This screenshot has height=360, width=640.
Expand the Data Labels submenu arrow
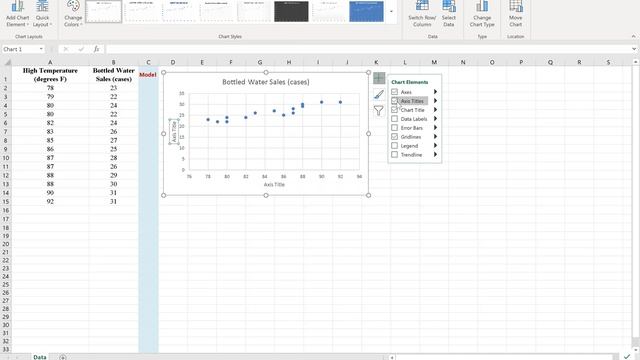(x=435, y=119)
